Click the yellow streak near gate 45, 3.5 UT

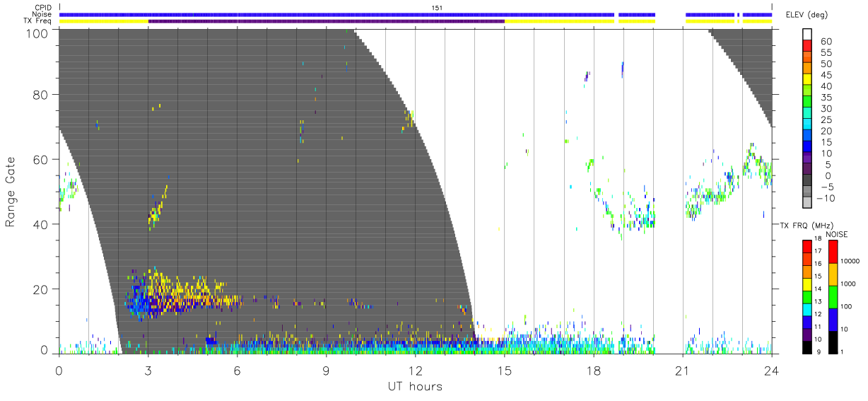158,207
